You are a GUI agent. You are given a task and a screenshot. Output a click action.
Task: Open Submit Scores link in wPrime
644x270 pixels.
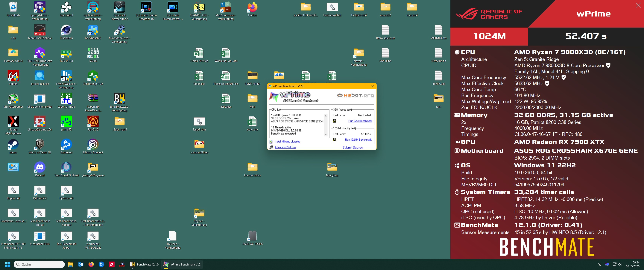(x=353, y=148)
